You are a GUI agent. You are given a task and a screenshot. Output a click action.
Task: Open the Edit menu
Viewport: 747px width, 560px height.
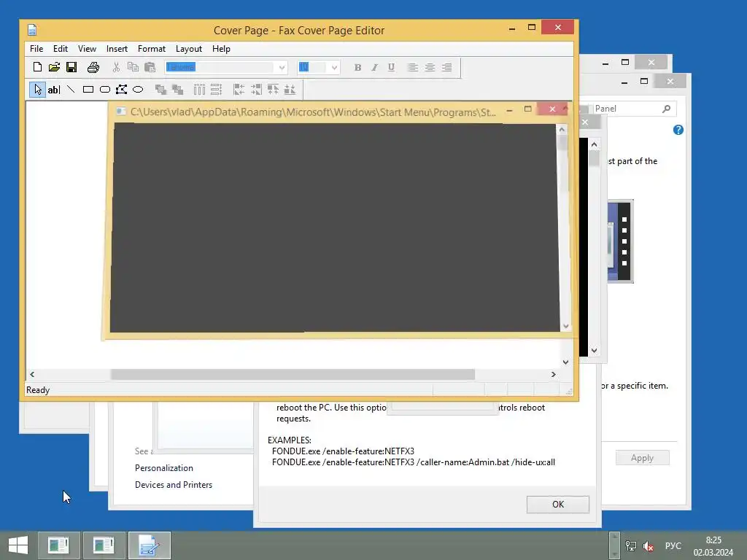point(60,49)
